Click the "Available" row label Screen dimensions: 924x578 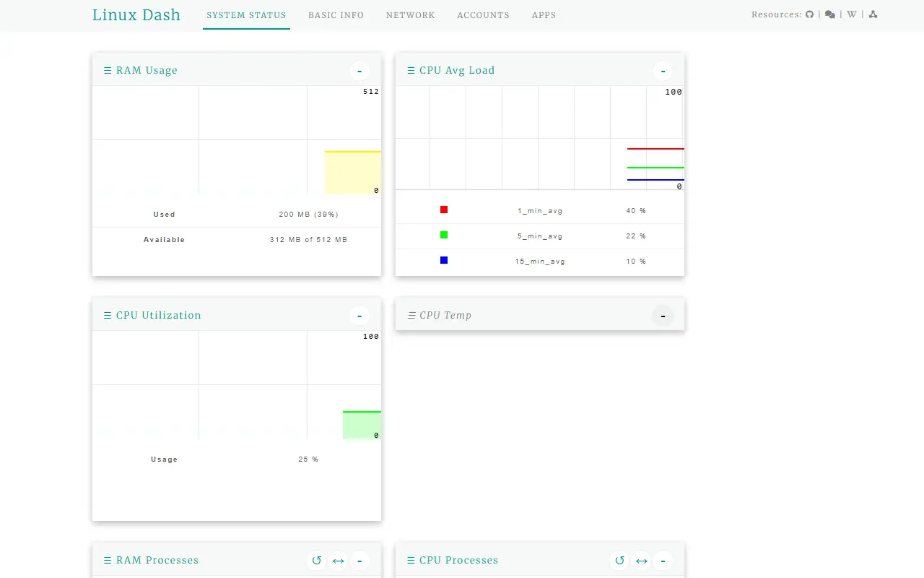[x=164, y=240]
